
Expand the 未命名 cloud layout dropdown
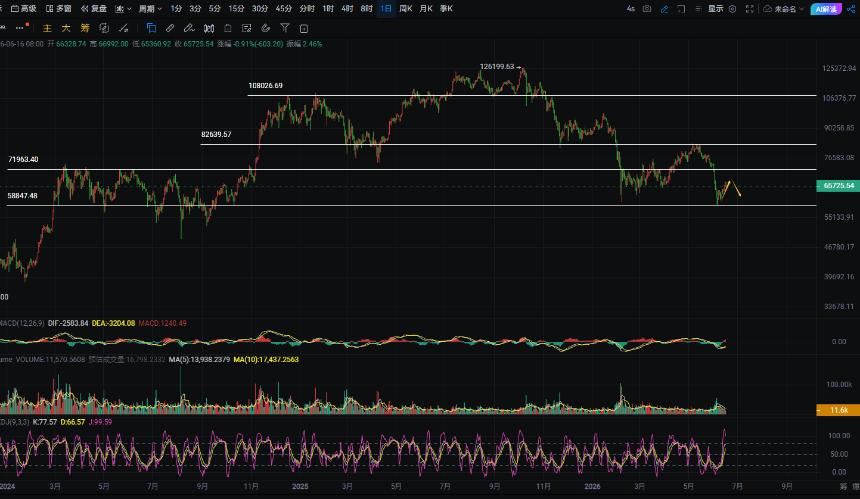[783, 9]
